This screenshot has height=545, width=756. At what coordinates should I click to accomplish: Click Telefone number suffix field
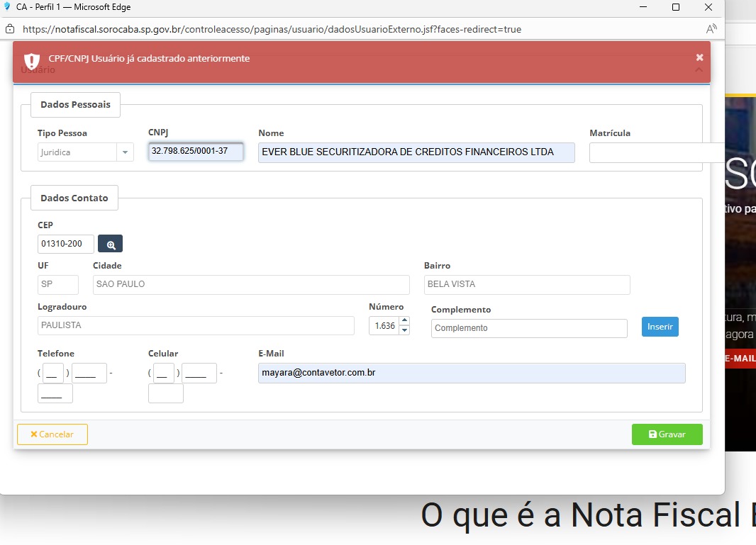click(x=55, y=393)
